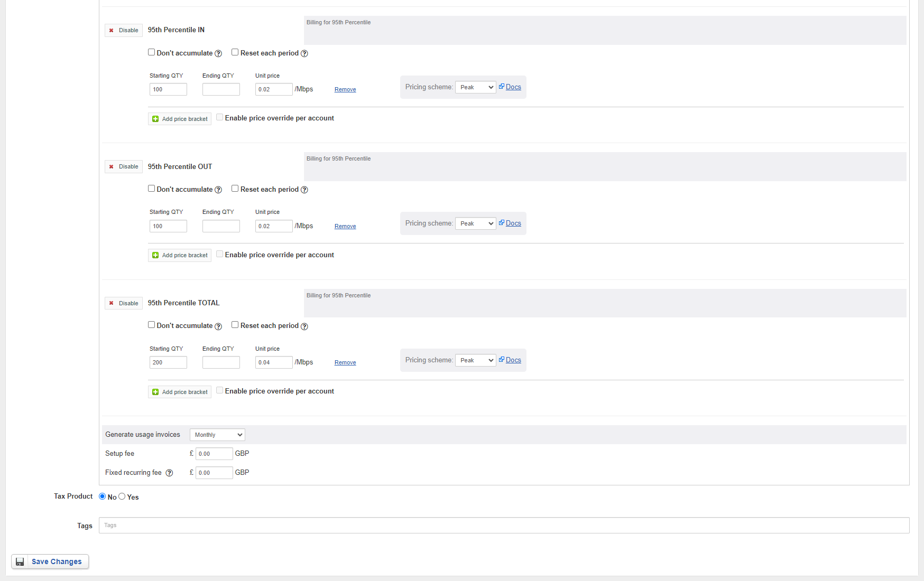Click Add price bracket for 95th Percentile OUT
Viewport: 924px width, 581px height.
[x=180, y=255]
